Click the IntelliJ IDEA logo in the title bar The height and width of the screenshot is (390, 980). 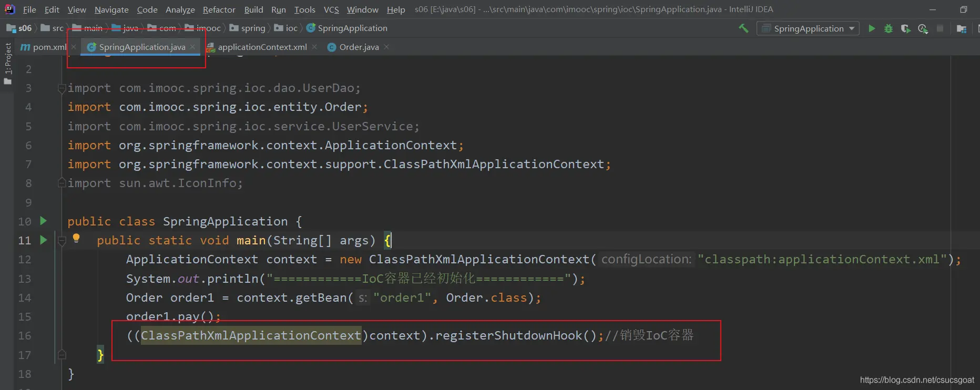(x=9, y=9)
